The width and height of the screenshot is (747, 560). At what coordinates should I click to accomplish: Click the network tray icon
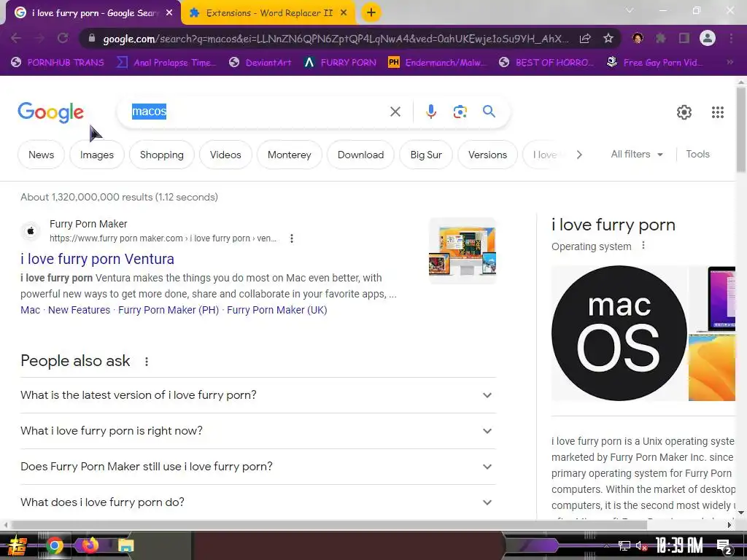click(x=624, y=545)
